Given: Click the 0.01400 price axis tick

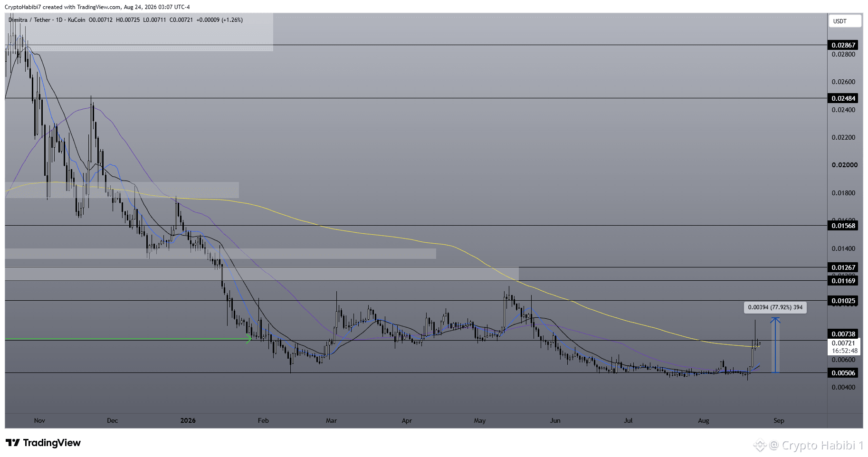Looking at the screenshot, I should pos(843,248).
